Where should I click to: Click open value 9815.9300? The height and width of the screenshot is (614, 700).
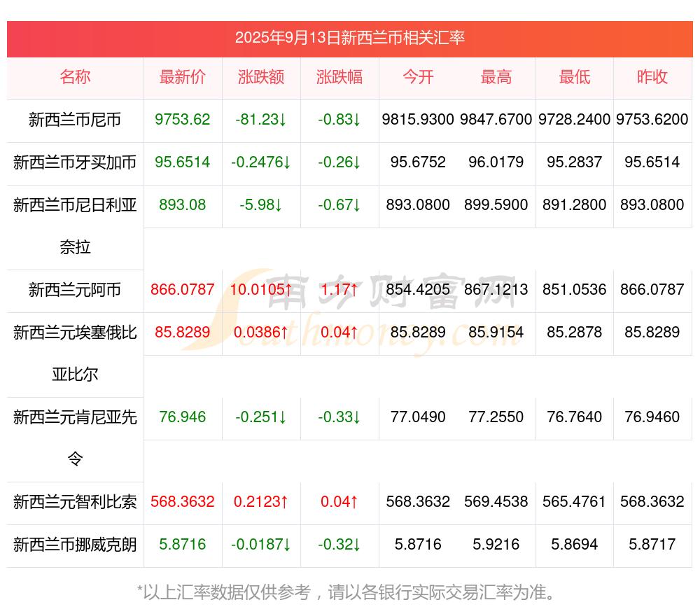point(418,119)
